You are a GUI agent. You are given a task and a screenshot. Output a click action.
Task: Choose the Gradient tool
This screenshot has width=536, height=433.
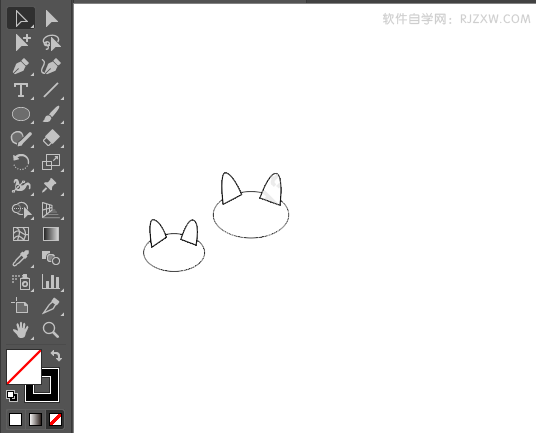[51, 234]
